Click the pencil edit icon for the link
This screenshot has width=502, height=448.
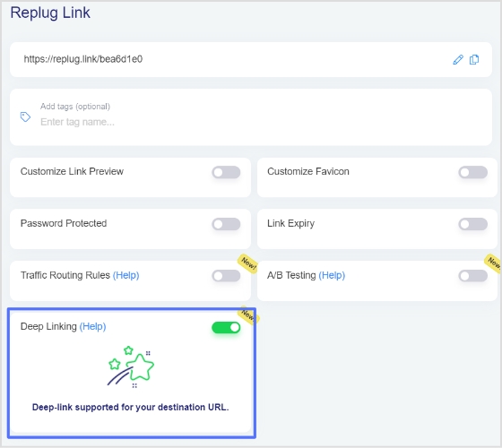(458, 59)
